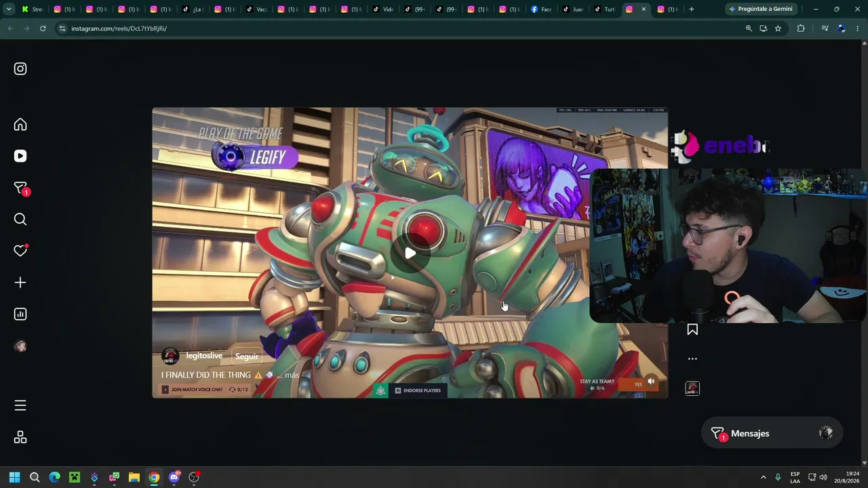Image resolution: width=868 pixels, height=488 pixels.
Task: Create a new post with the plus icon
Action: coord(20,283)
